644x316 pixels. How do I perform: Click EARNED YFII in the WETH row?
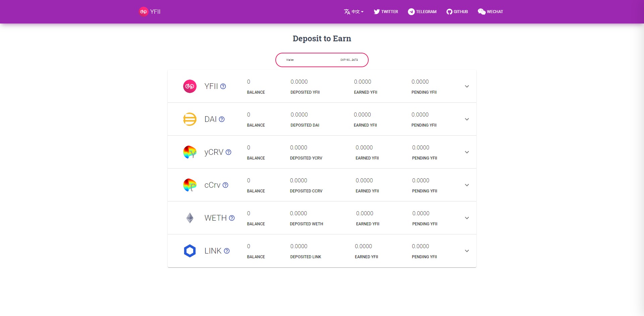(x=368, y=224)
